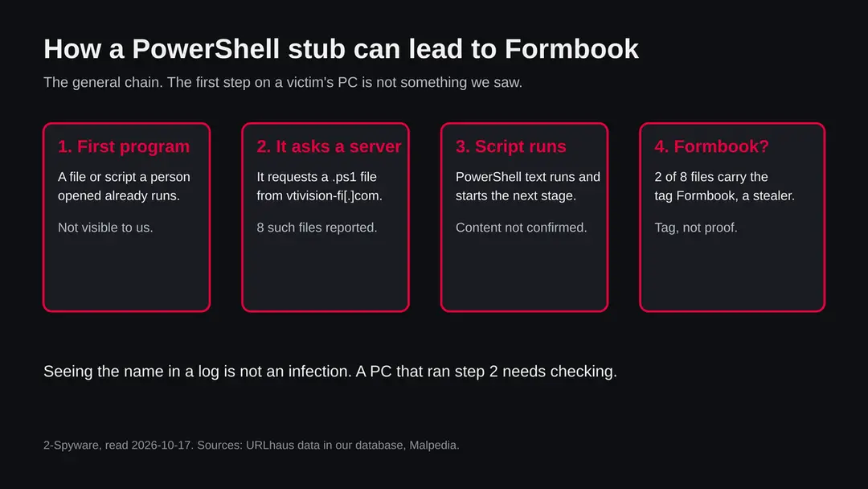Select '2 of 8 files carry the tag' text

click(x=725, y=186)
